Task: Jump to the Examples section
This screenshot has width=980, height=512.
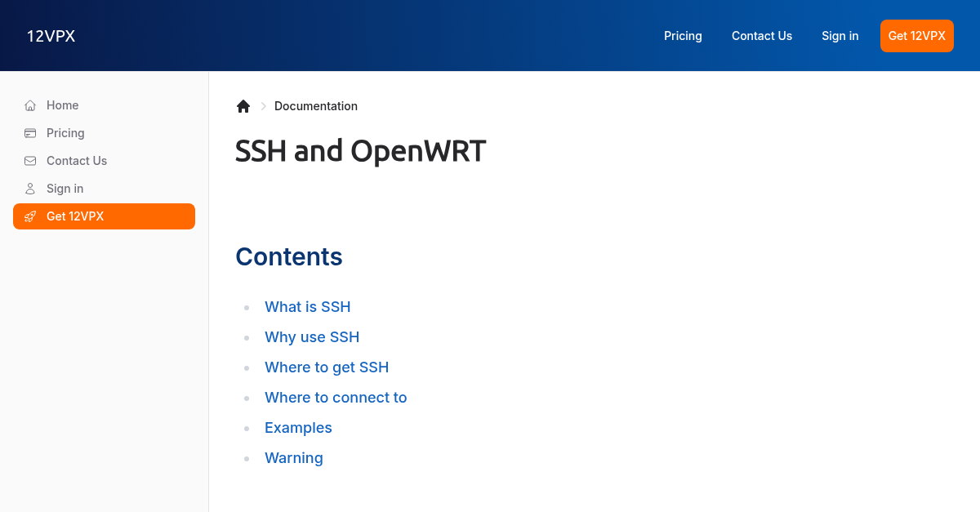Action: click(298, 428)
